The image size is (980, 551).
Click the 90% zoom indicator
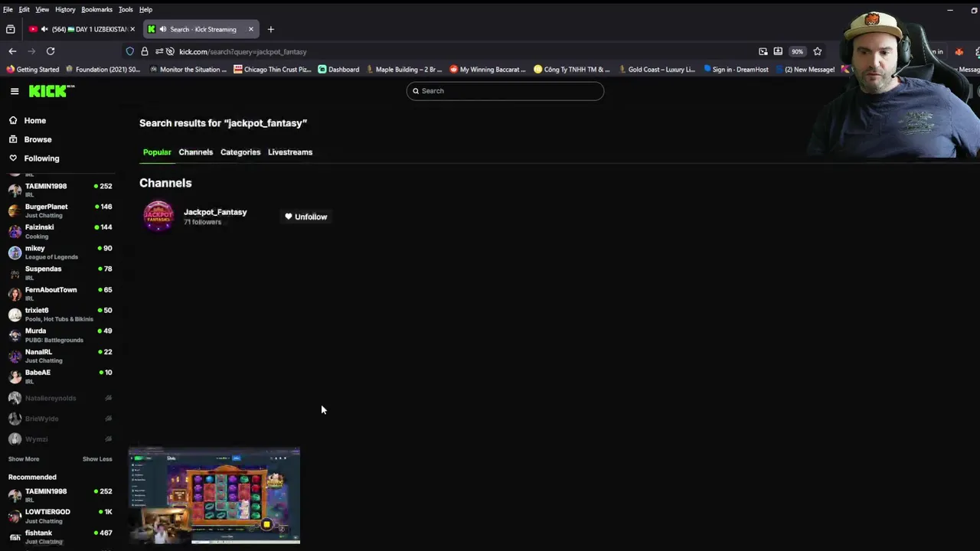point(797,51)
